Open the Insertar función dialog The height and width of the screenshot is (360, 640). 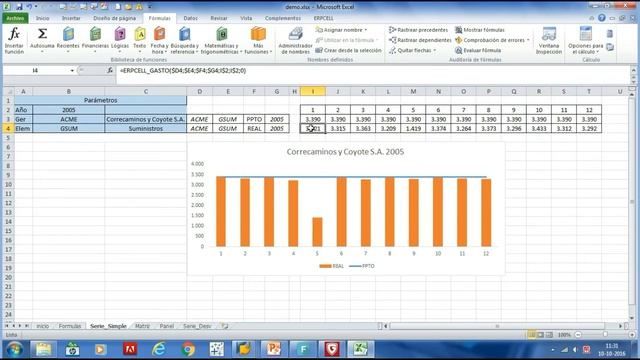point(14,40)
